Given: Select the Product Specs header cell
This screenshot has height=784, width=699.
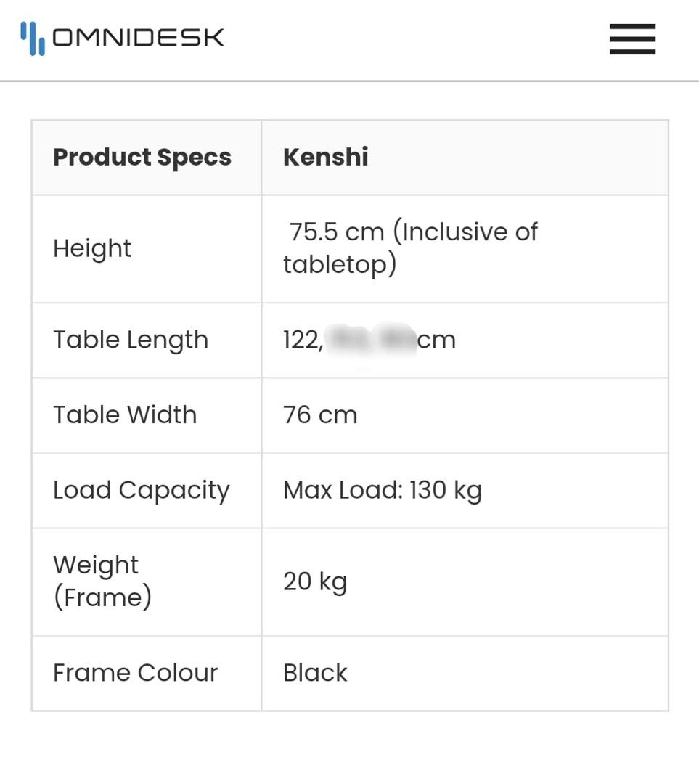Looking at the screenshot, I should pyautogui.click(x=142, y=157).
